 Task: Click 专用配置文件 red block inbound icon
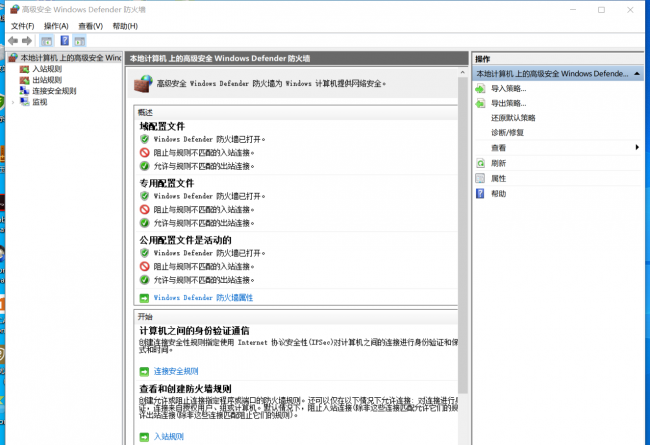click(x=144, y=209)
